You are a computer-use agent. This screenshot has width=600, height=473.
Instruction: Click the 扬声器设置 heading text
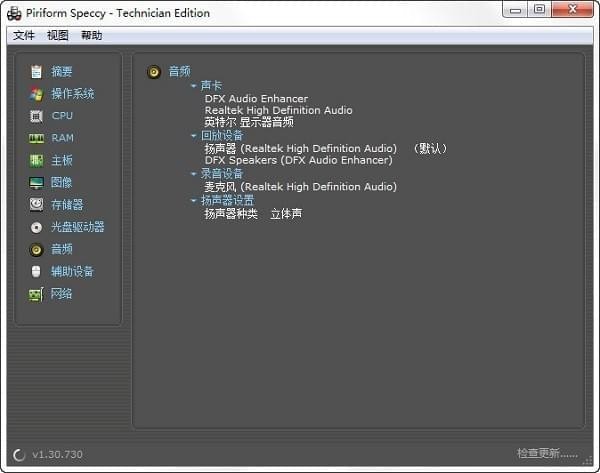[x=227, y=200]
